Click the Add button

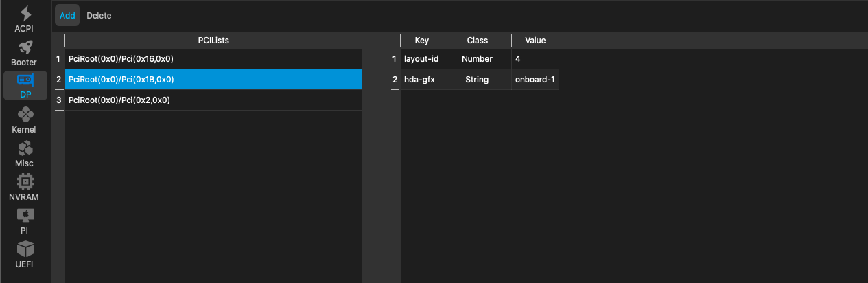coord(67,15)
